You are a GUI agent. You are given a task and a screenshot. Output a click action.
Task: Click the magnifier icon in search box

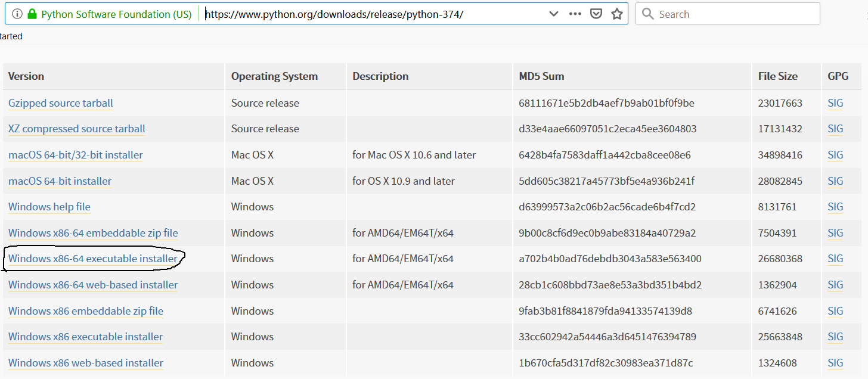click(648, 14)
